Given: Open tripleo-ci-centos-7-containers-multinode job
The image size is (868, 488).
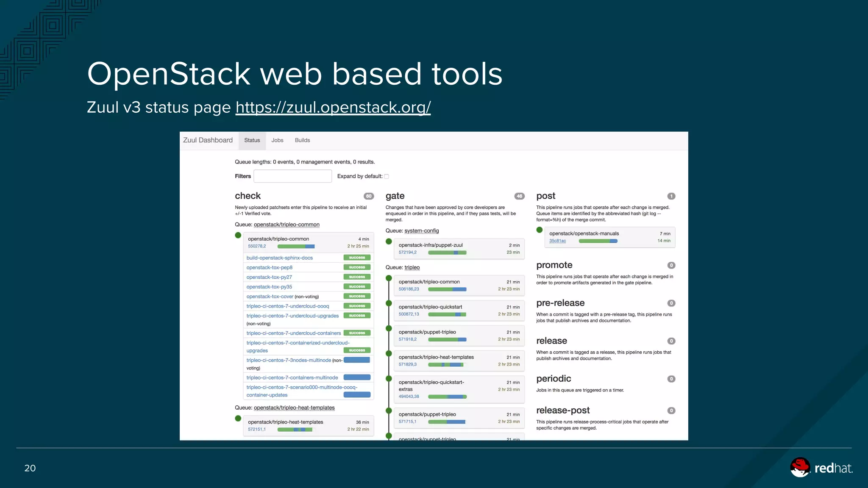Looking at the screenshot, I should (x=292, y=377).
